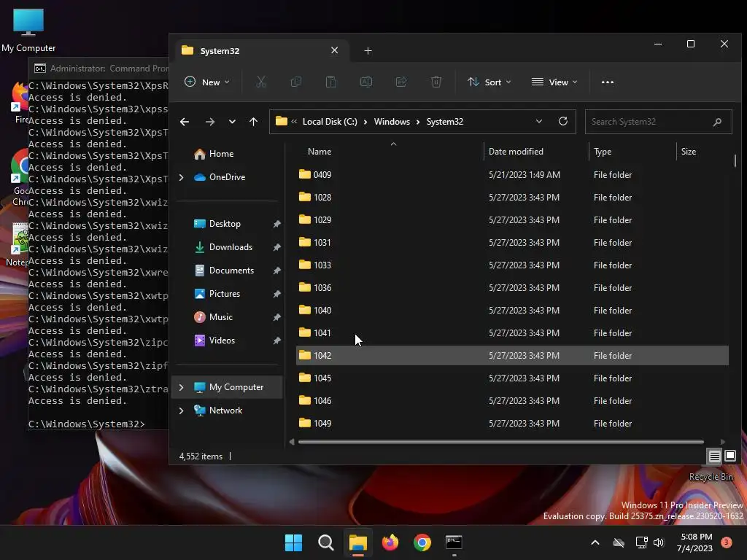
Task: Expand the My Computer tree node
Action: tap(181, 387)
